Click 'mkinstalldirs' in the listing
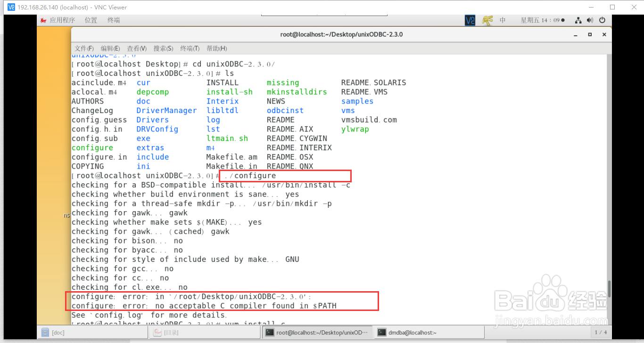 pyautogui.click(x=297, y=92)
